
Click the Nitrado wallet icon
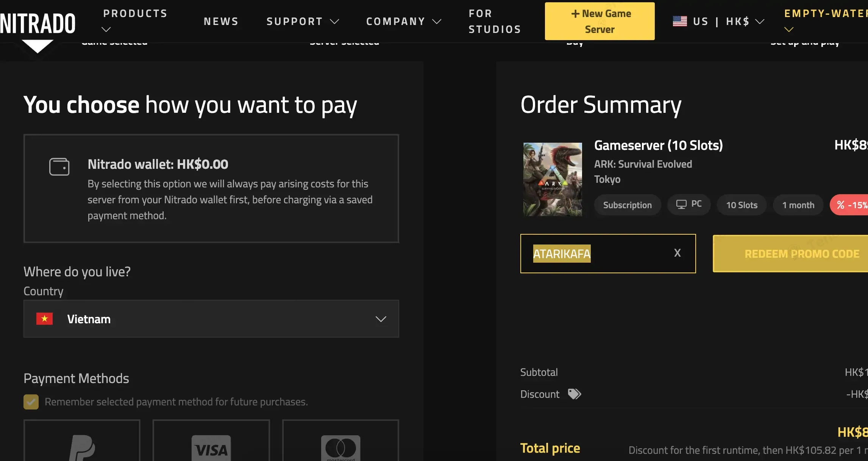click(x=59, y=167)
